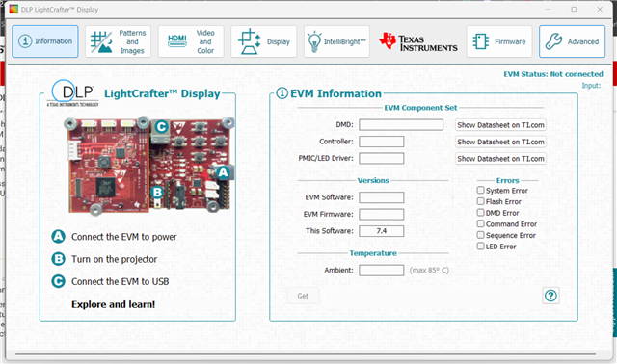617x364 pixels.
Task: Click the help question mark icon
Action: [x=550, y=296]
